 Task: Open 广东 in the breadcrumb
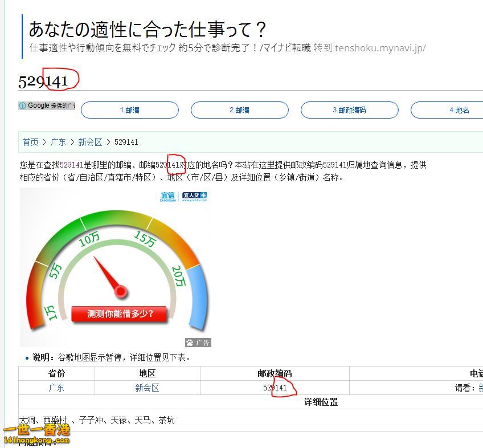pyautogui.click(x=58, y=142)
